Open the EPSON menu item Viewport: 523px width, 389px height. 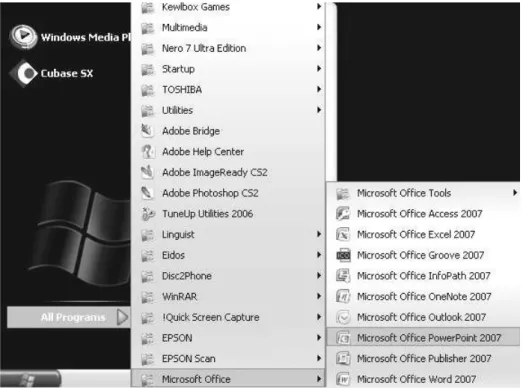click(228, 338)
